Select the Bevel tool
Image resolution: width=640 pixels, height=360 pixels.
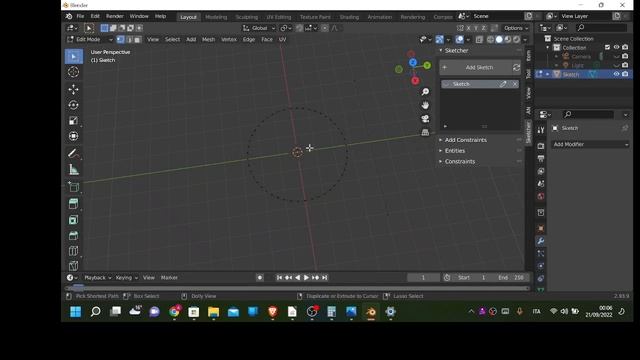pos(73,236)
